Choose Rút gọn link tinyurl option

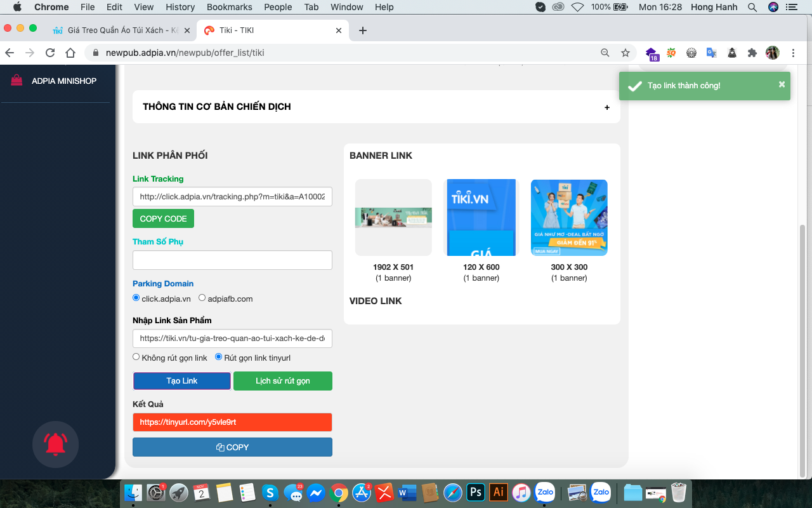pyautogui.click(x=219, y=357)
